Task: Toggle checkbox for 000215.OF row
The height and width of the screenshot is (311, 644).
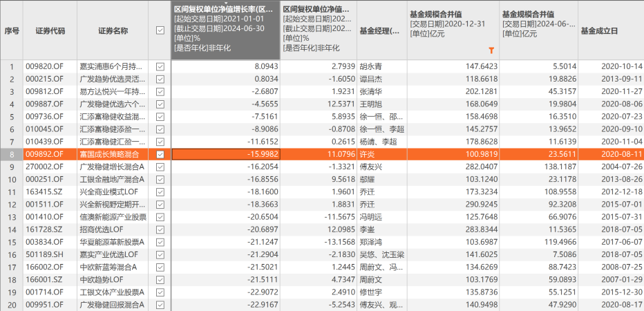Action: [160, 79]
